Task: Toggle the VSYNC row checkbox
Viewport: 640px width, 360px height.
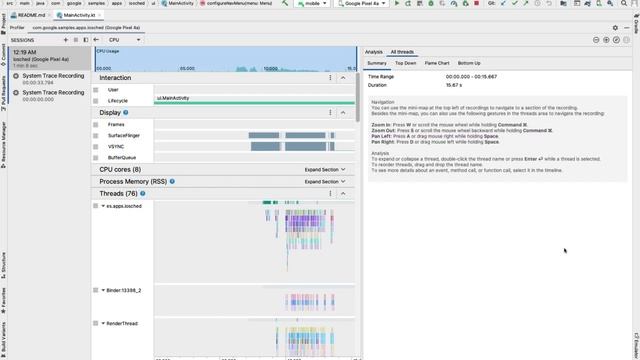Action: coord(96,147)
